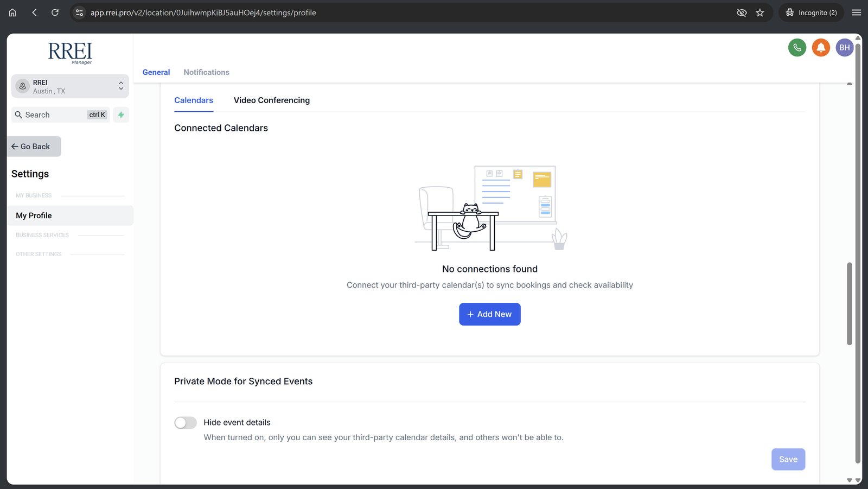
Task: Switch to the General tab
Action: pos(156,72)
